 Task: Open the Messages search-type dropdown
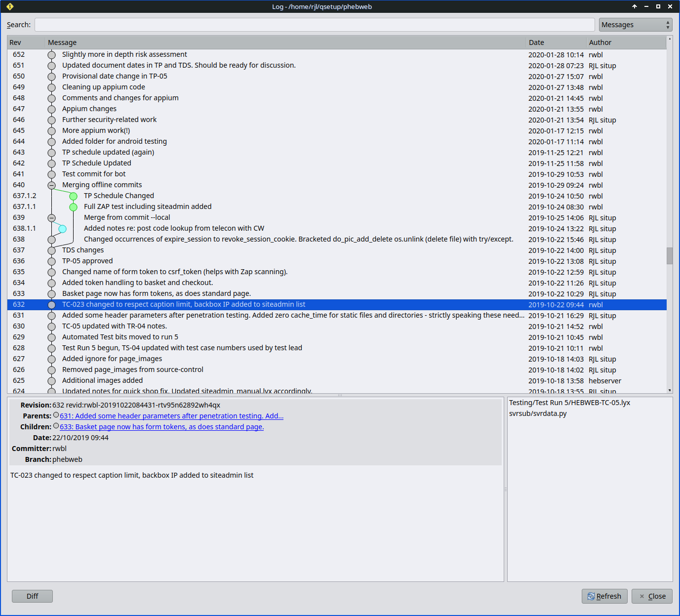coord(636,25)
